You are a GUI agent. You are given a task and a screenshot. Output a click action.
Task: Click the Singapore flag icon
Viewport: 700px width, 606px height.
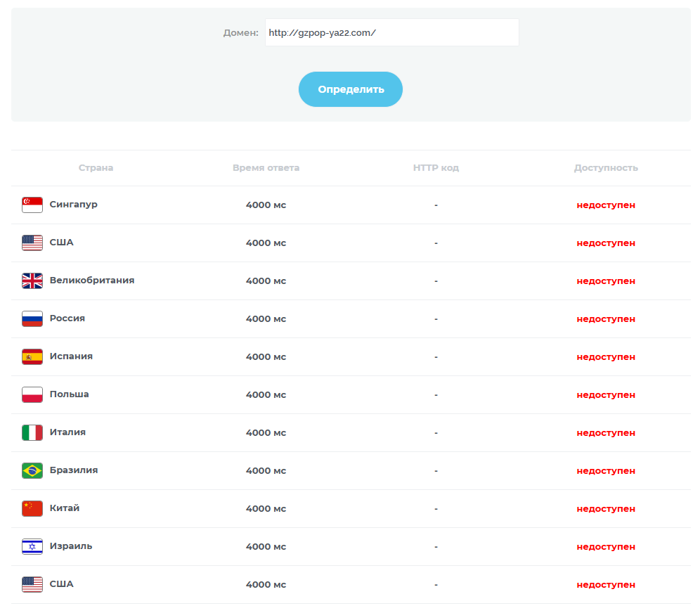click(32, 205)
